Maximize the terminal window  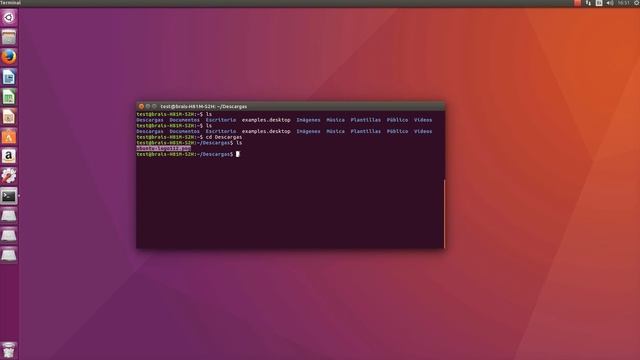pyautogui.click(x=154, y=107)
